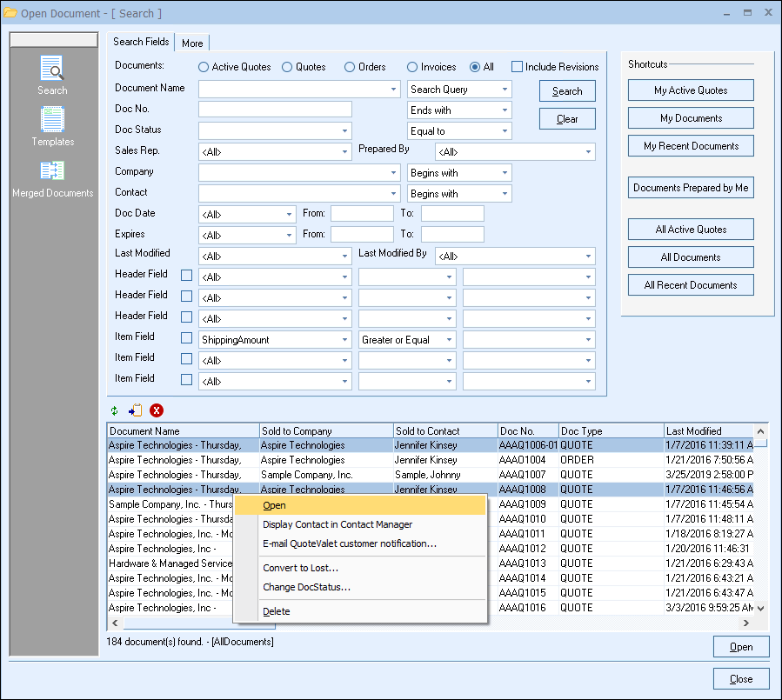782x700 pixels.
Task: Click the red X delete icon
Action: coord(157,410)
